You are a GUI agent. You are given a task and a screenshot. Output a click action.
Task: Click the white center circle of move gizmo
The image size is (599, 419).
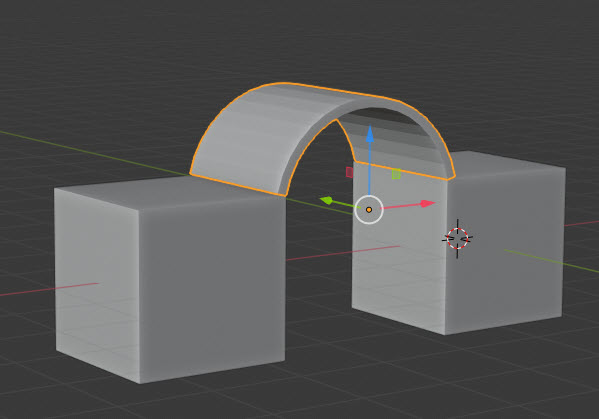(369, 210)
